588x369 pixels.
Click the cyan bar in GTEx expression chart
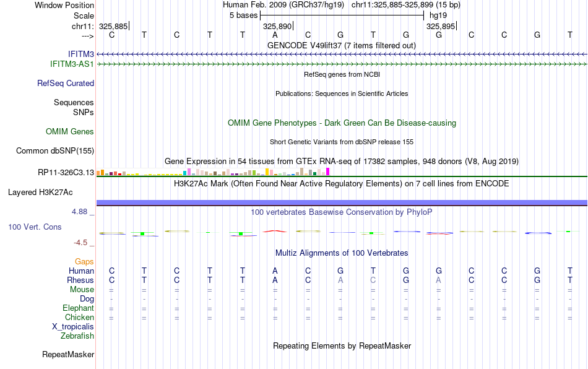185,173
